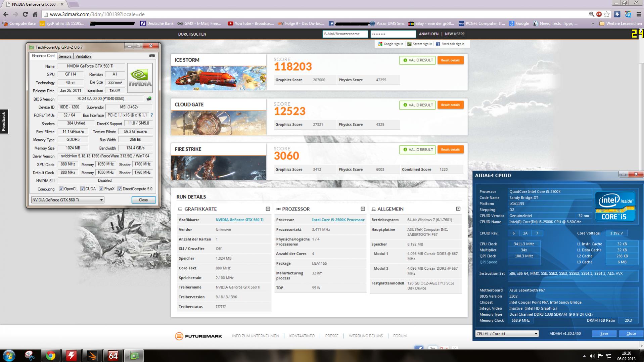Click BIOS version save chip icon in GPU-Z

149,99
